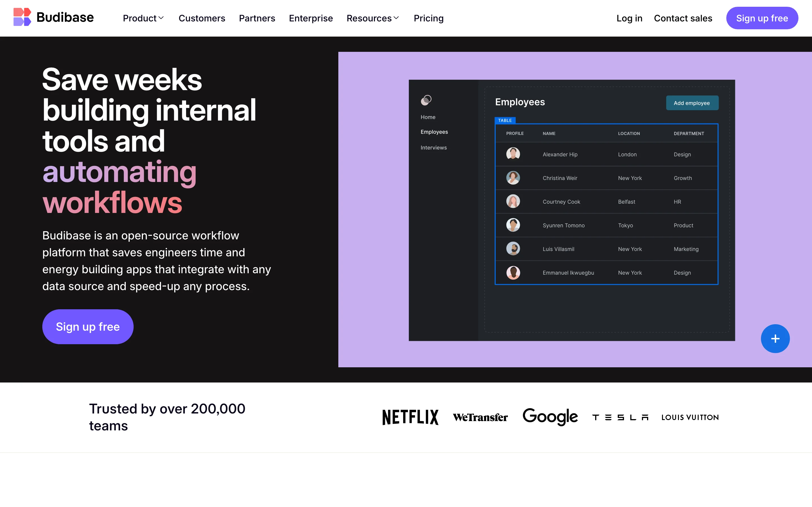Click the blue plus floating button
The image size is (812, 507).
tap(775, 338)
